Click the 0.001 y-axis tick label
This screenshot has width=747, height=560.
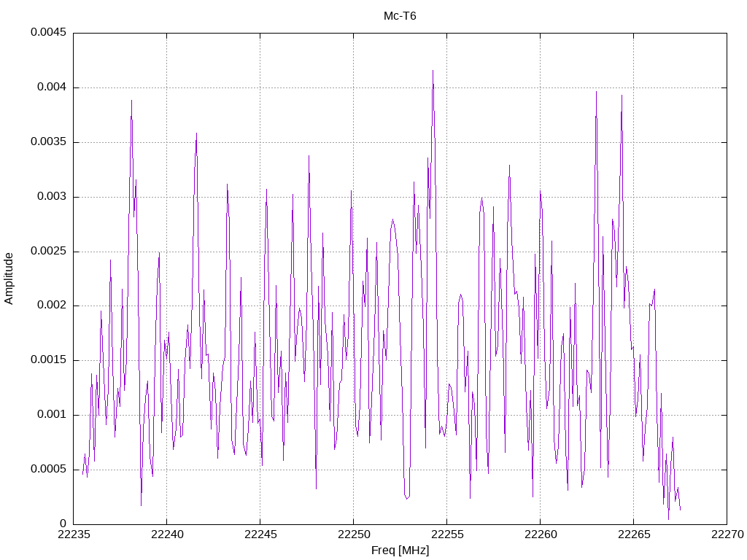(52, 415)
